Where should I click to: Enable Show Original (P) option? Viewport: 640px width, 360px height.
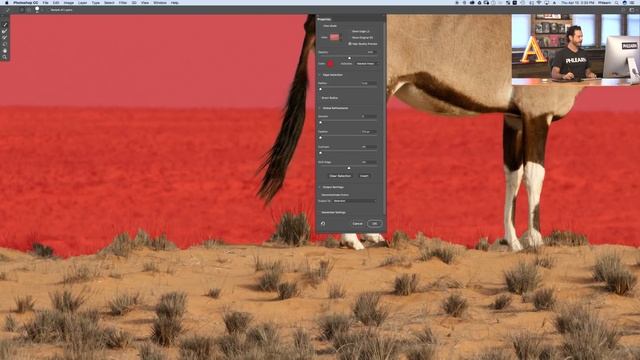362,37
